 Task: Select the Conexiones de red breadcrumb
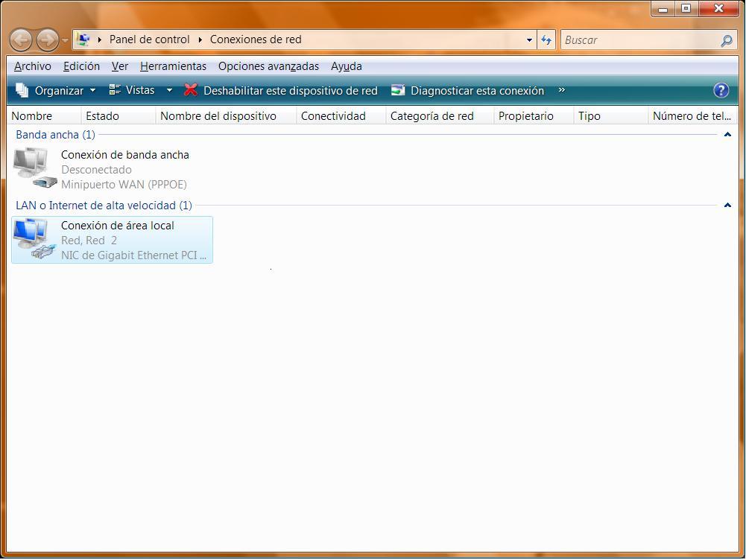(x=256, y=39)
